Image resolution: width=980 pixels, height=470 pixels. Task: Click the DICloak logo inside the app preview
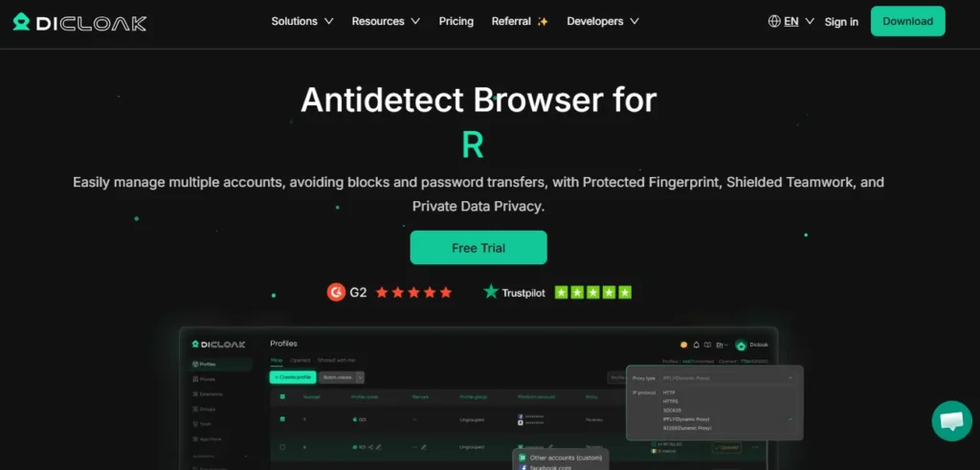(x=219, y=345)
